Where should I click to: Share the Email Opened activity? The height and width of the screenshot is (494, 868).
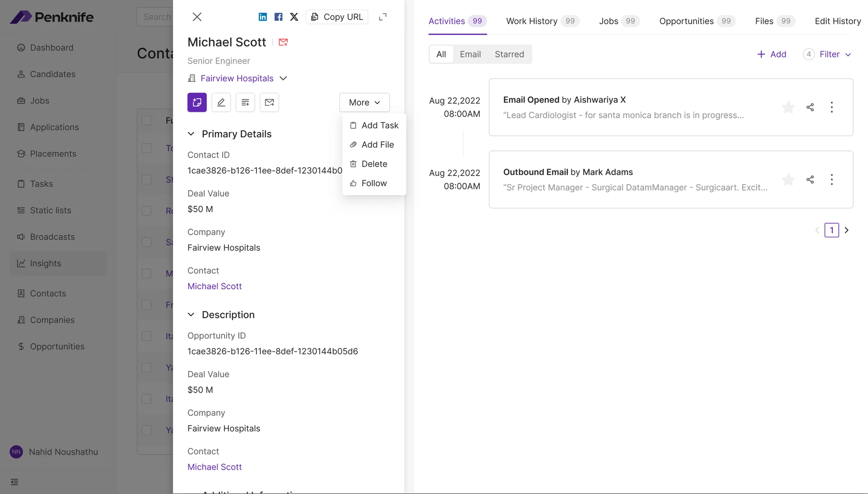coord(810,107)
